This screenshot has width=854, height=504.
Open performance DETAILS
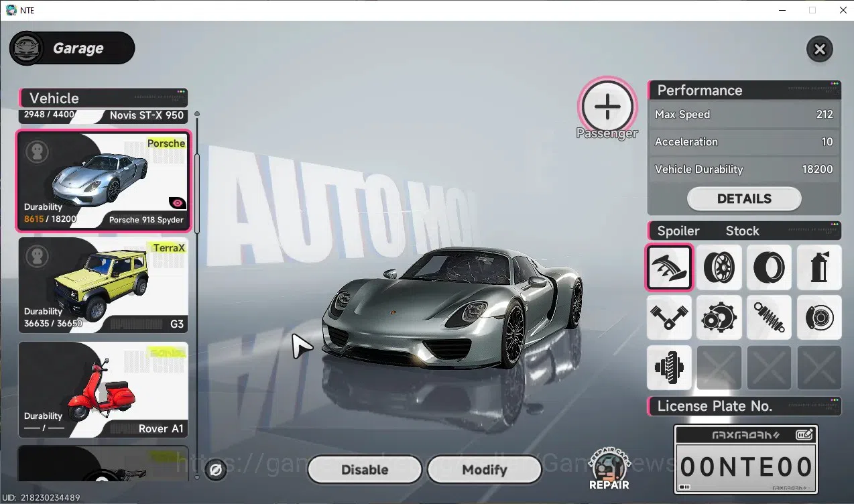coord(744,198)
